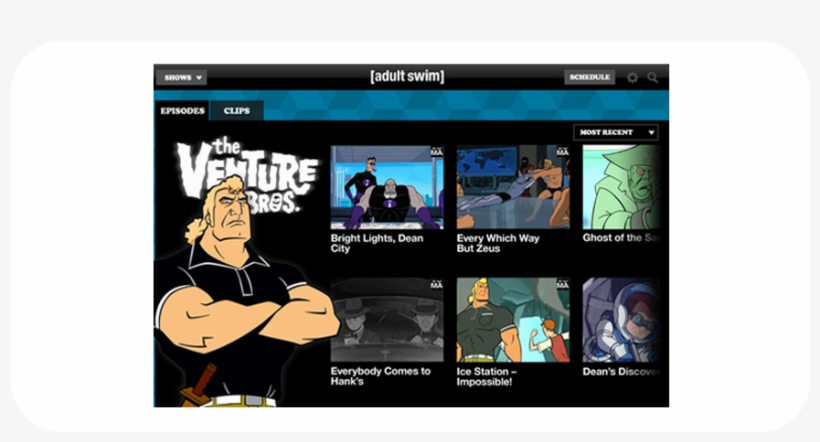This screenshot has height=442, width=820.
Task: Play the Every Which Way But Zeus thumbnail
Action: [x=513, y=187]
